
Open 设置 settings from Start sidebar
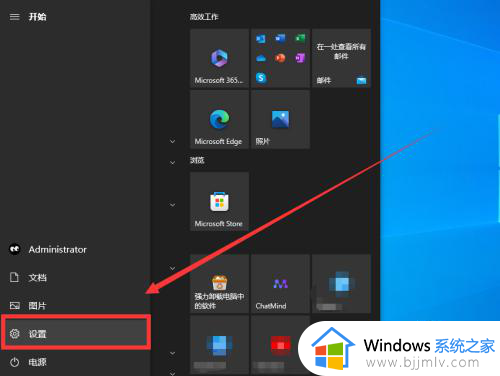76,333
